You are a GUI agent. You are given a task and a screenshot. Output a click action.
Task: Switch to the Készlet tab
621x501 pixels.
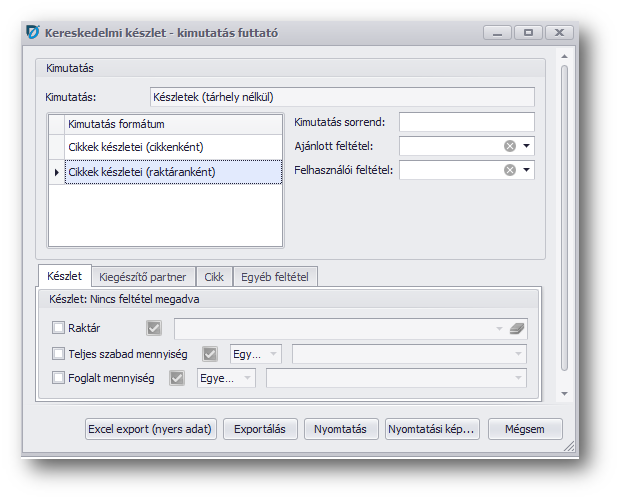click(65, 276)
